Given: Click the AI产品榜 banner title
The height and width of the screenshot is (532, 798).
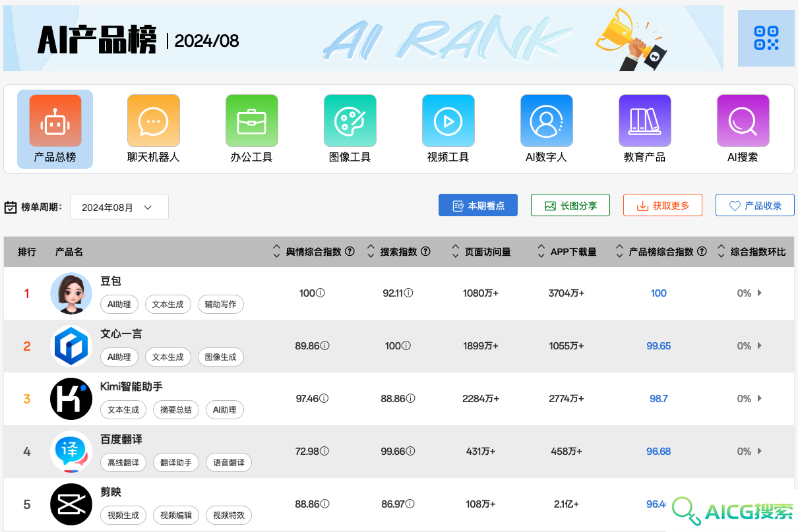Looking at the screenshot, I should tap(97, 40).
